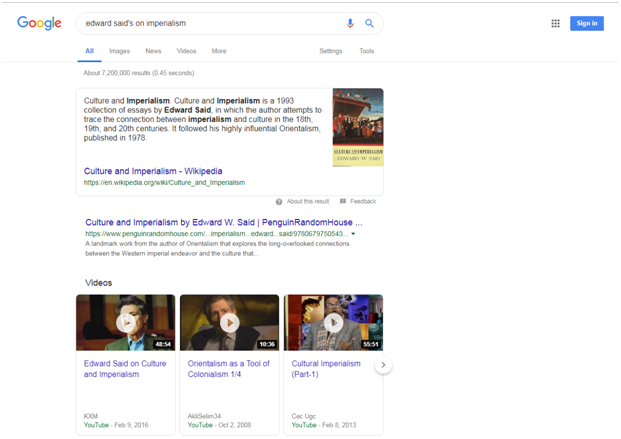Expand the PenguinRandomHouse URL dropdown arrow

(x=353, y=234)
